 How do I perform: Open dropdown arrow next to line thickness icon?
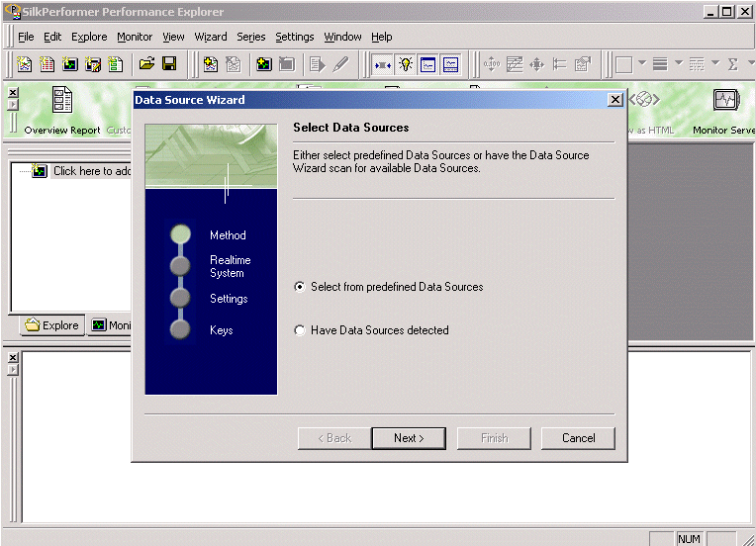(x=679, y=62)
